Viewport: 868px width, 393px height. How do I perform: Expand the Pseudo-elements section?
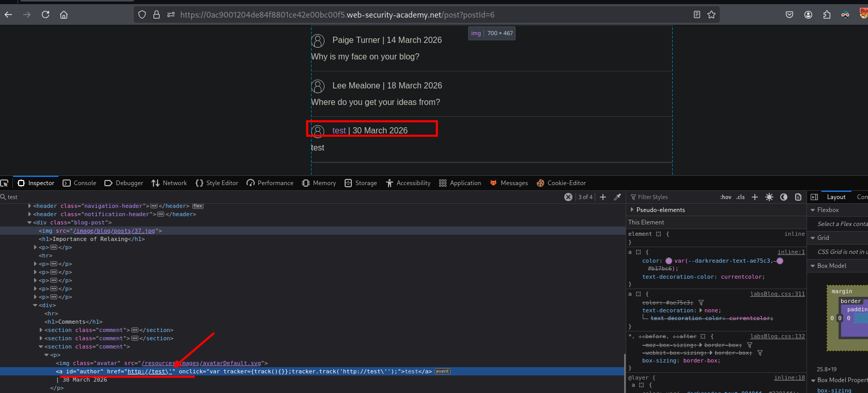tap(632, 210)
